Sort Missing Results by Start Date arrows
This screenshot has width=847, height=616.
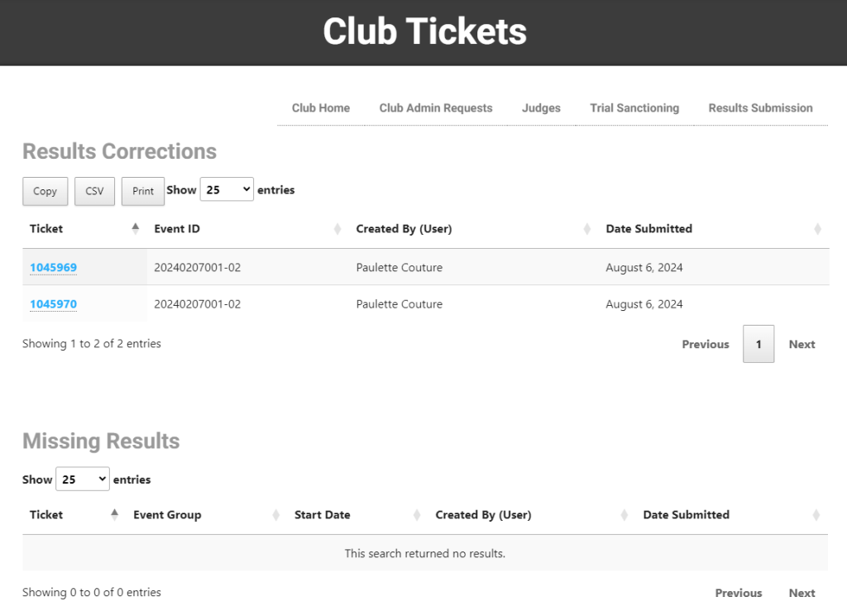pos(417,515)
